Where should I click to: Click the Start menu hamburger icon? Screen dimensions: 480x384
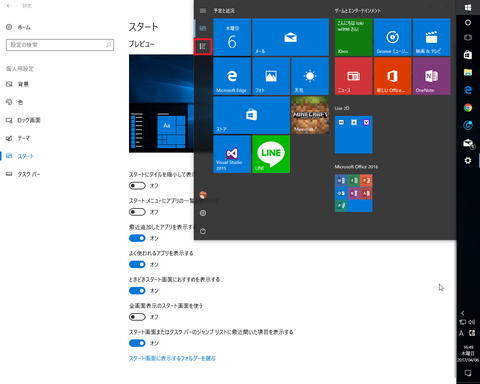pos(203,11)
